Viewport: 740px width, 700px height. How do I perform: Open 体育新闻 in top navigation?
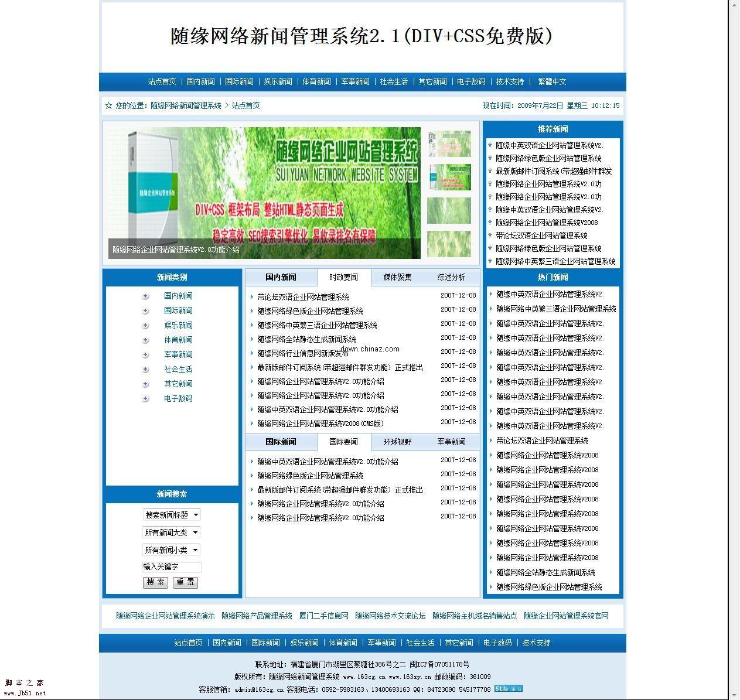316,81
